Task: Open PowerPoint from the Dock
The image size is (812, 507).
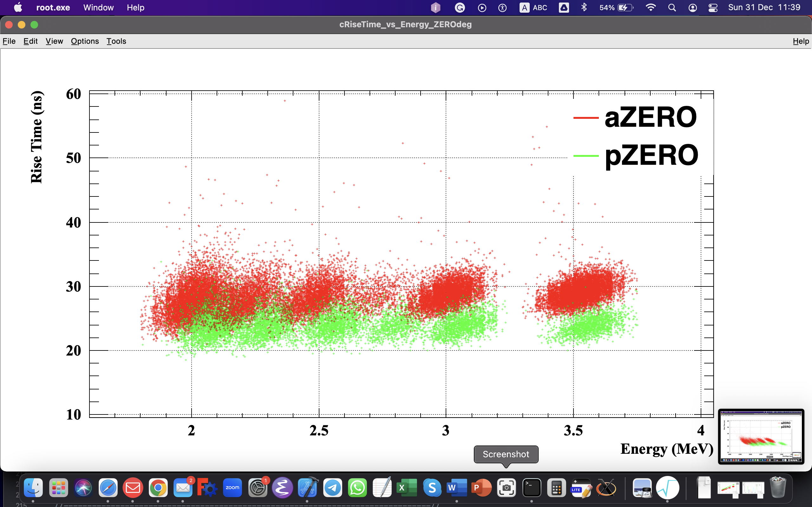Action: point(481,488)
